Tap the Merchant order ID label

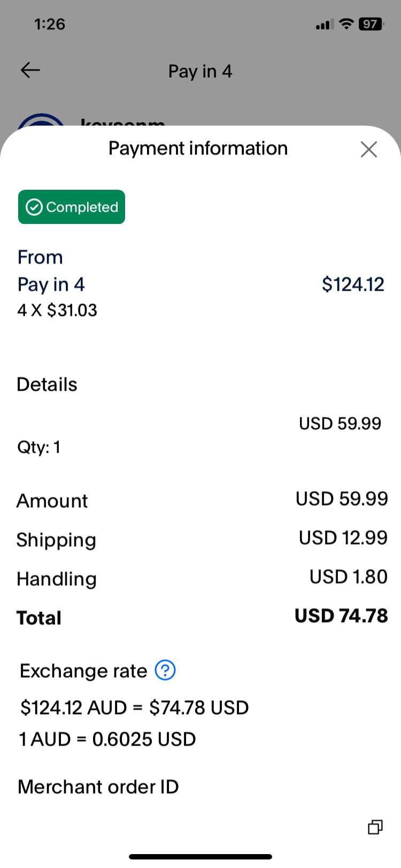pos(98,787)
